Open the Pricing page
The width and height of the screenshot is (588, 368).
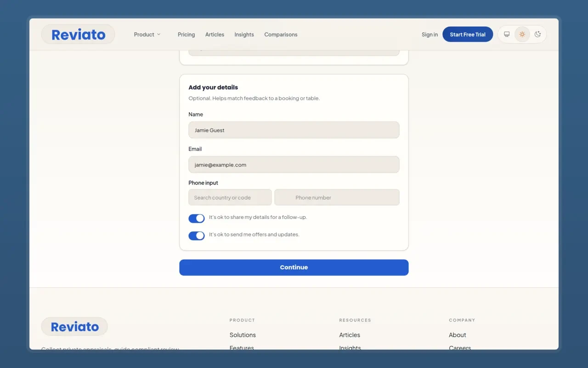click(x=186, y=34)
